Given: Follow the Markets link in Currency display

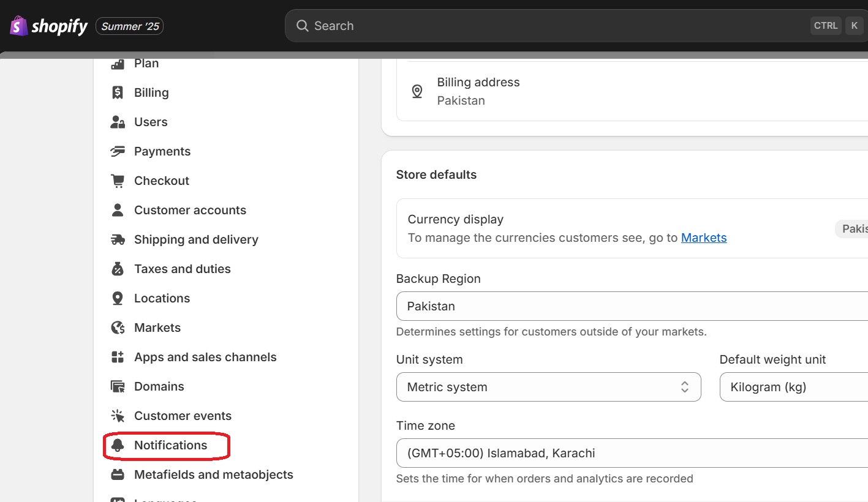Looking at the screenshot, I should (704, 238).
